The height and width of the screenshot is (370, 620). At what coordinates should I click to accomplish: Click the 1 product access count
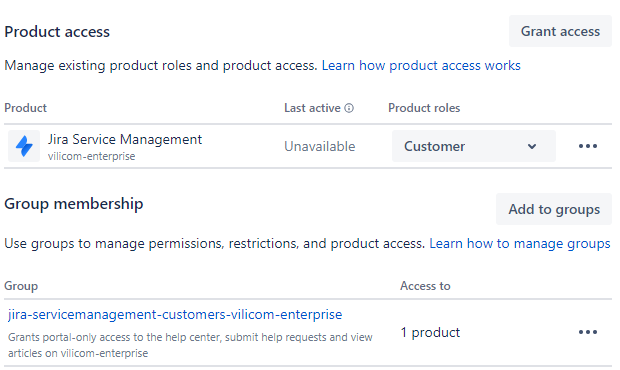(x=430, y=332)
